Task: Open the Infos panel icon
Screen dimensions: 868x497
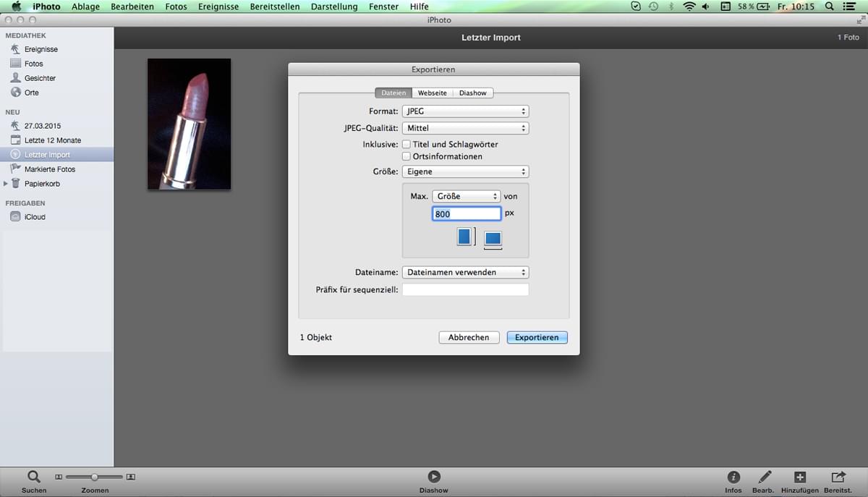Action: tap(733, 477)
